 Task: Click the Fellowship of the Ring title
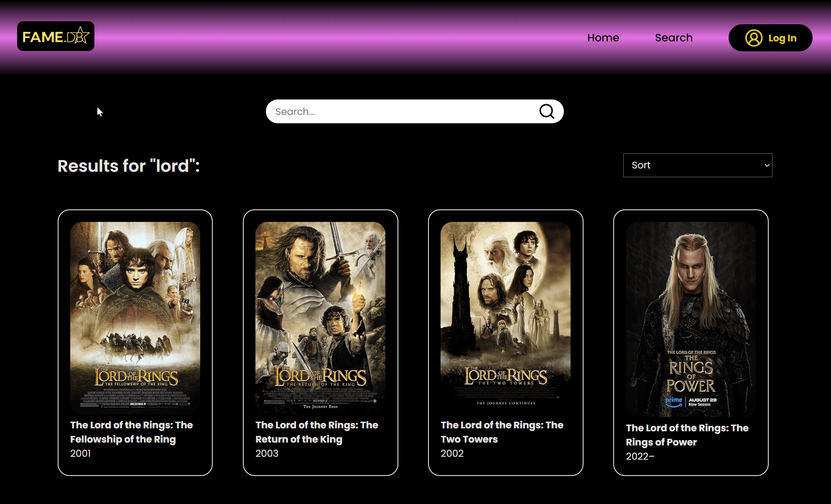131,432
